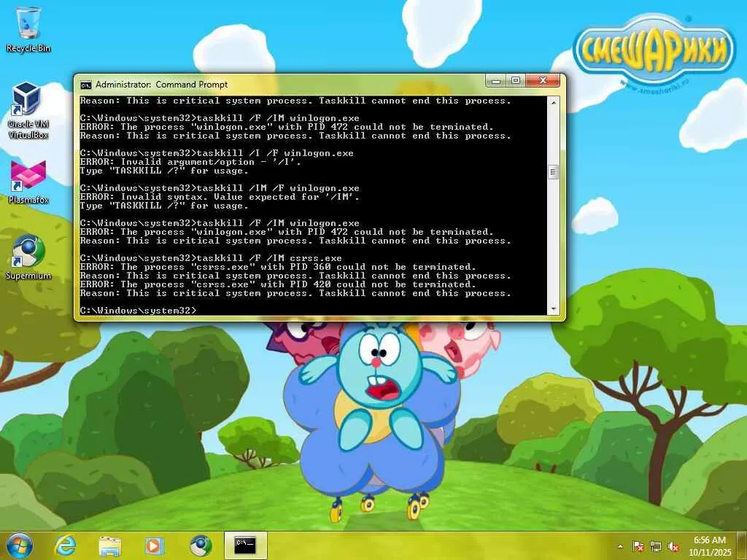Open the muted volume tray icon

tap(673, 546)
